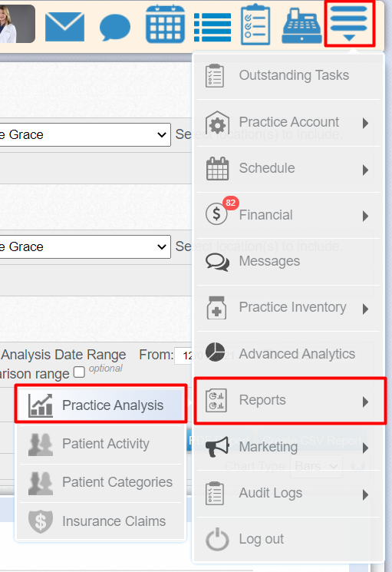392x572 pixels.
Task: Open Advanced Analytics
Action: point(288,354)
